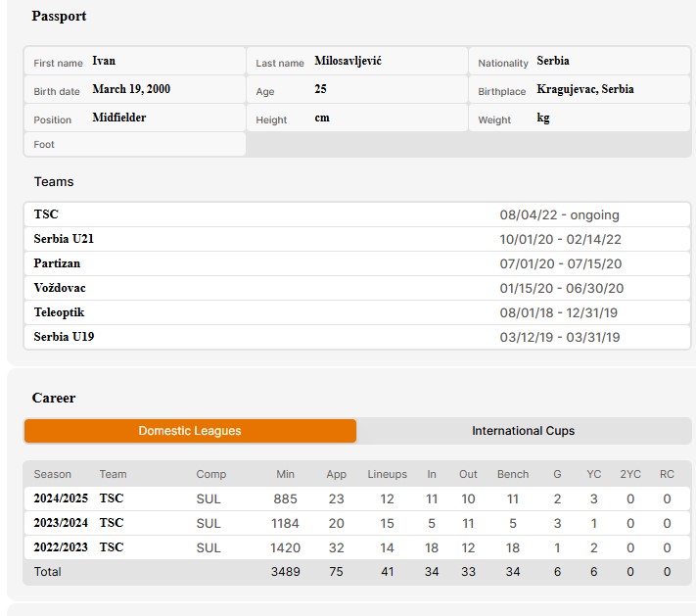Click the RC column header
This screenshot has width=696, height=616.
pos(667,474)
